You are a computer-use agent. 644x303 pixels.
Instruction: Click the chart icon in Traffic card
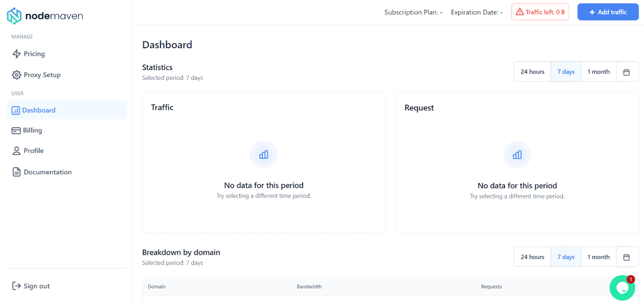(264, 154)
